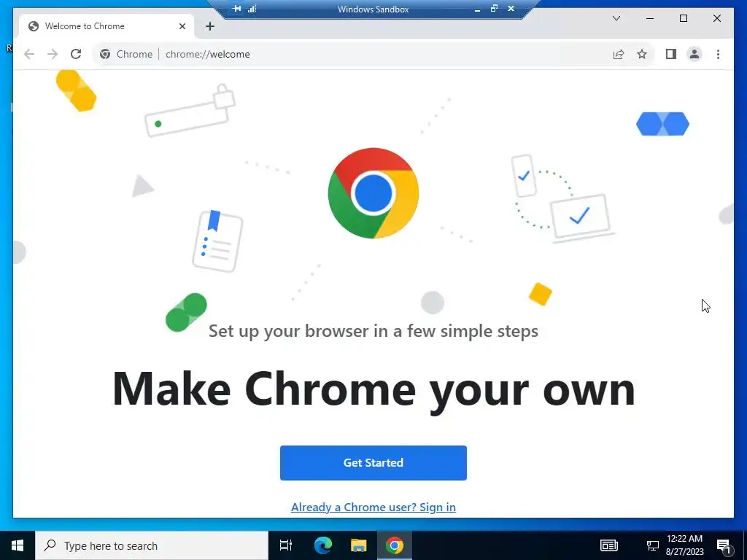Open Task View from the taskbar
Image resolution: width=747 pixels, height=560 pixels.
(x=286, y=545)
